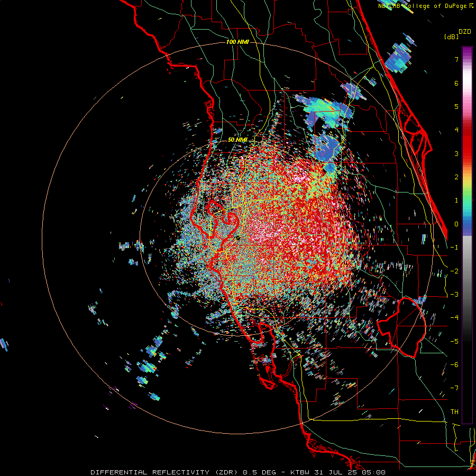Select the -4 value on the color scale
This screenshot has width=476, height=476.
point(454,318)
